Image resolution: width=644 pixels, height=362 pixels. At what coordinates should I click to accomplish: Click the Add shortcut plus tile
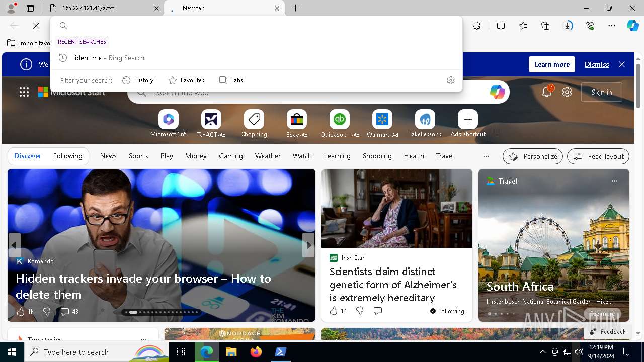point(468,120)
